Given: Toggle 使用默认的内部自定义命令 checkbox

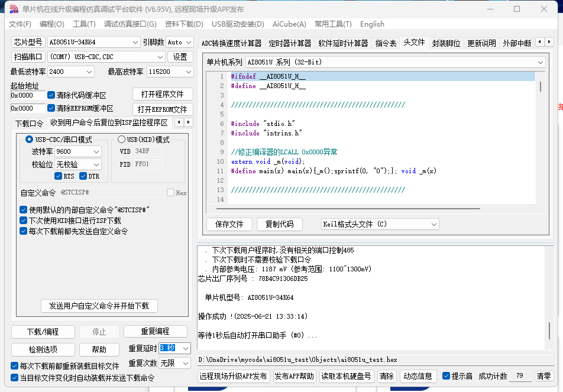Looking at the screenshot, I should (23, 210).
